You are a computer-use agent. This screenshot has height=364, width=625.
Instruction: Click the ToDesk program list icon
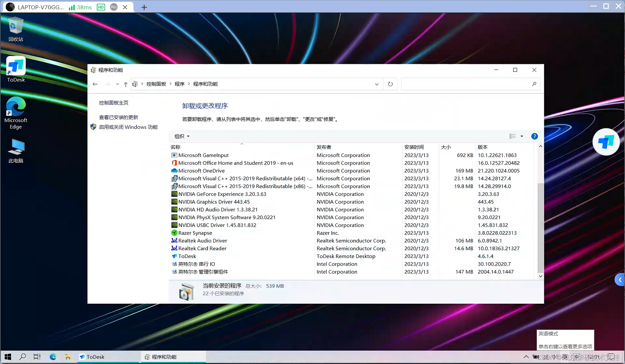point(174,256)
